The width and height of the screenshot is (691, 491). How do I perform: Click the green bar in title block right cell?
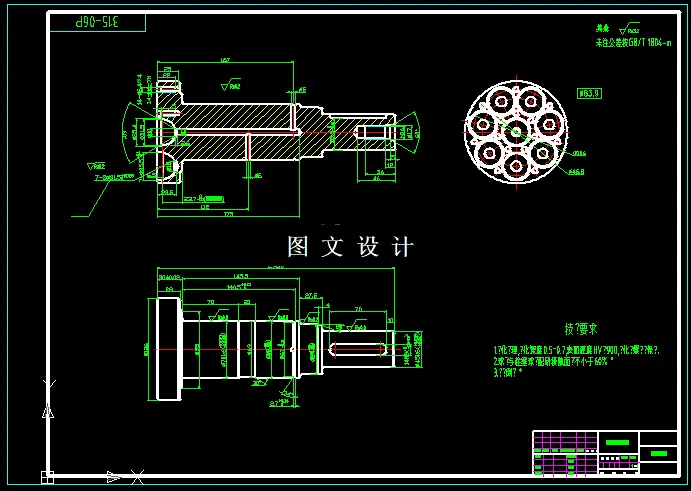(x=658, y=453)
